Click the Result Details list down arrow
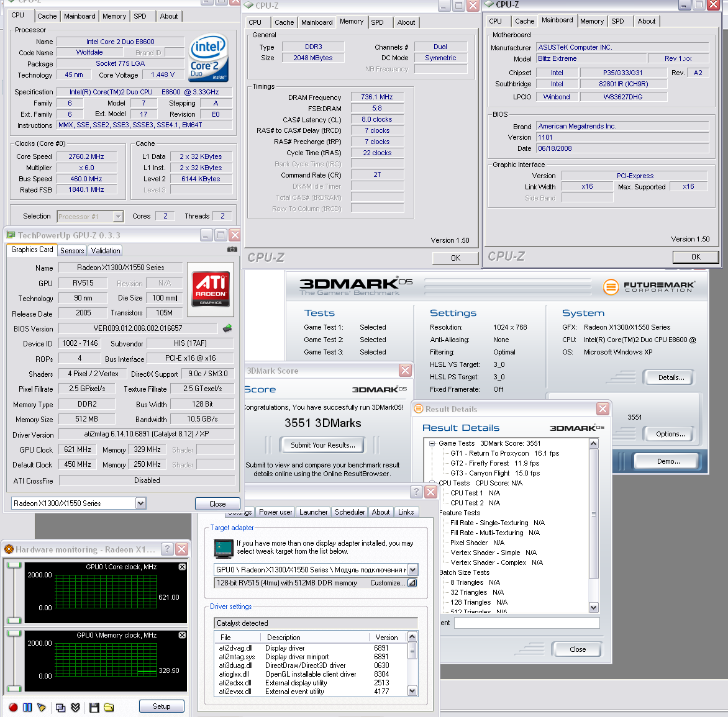 coord(593,607)
